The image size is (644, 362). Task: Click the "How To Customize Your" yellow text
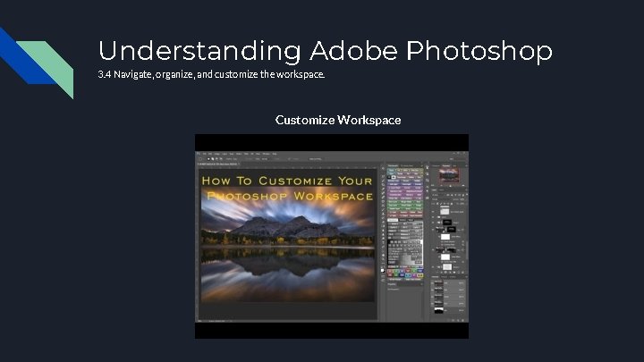pyautogui.click(x=287, y=181)
